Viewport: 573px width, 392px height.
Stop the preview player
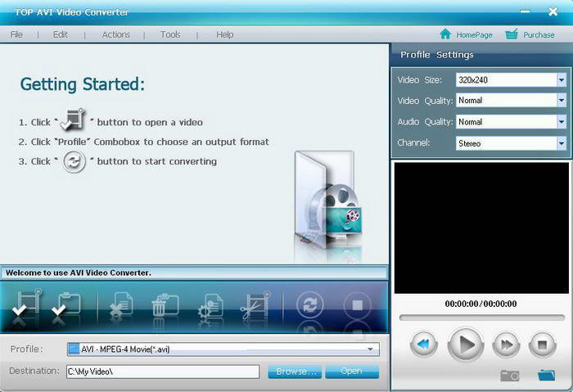coord(542,345)
